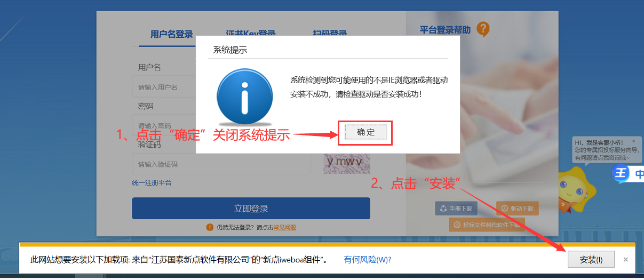This screenshot has height=280, width=644.
Task: Click the 手册下载 button
Action: click(x=457, y=209)
